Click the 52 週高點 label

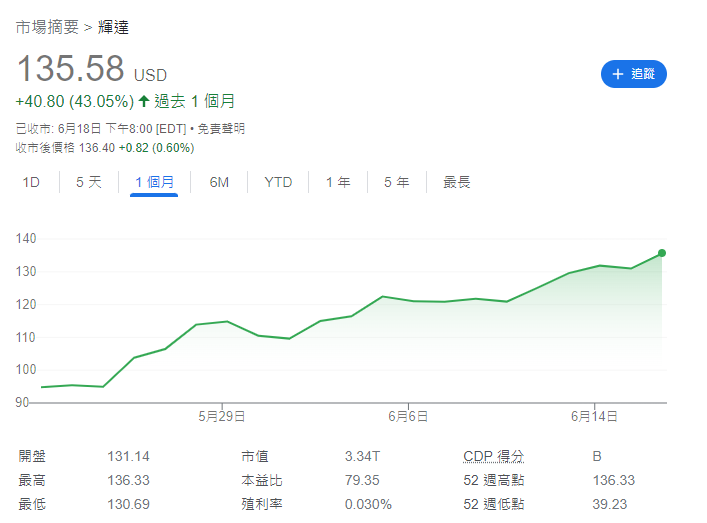coord(494,480)
